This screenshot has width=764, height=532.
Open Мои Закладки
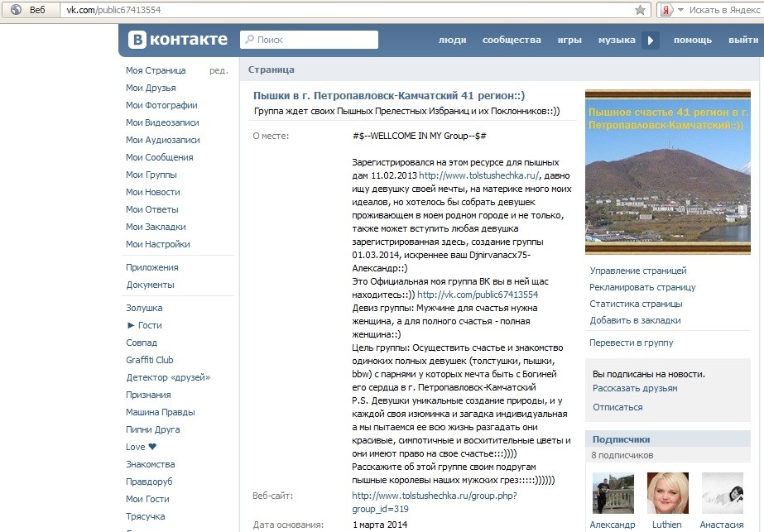click(156, 227)
